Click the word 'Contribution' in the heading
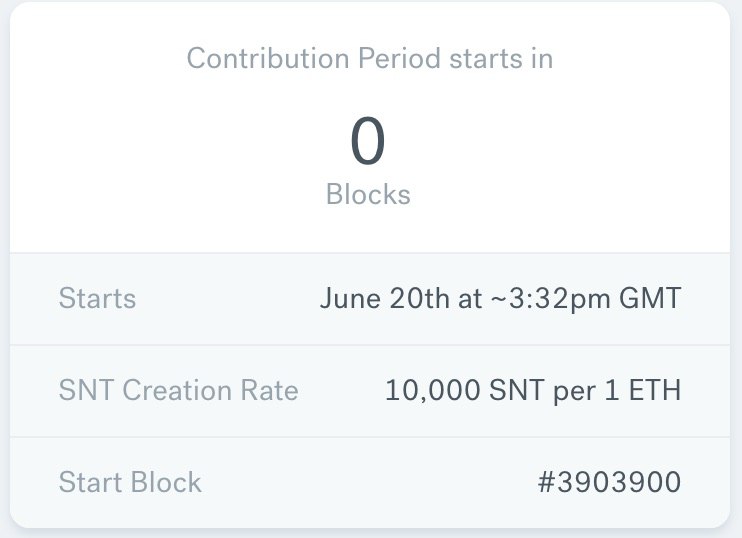This screenshot has width=742, height=538. click(268, 58)
